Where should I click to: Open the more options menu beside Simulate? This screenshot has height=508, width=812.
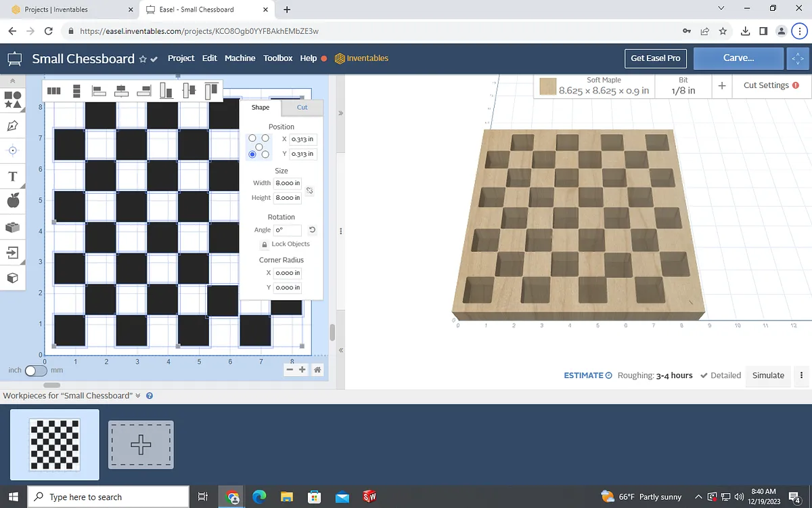click(801, 375)
